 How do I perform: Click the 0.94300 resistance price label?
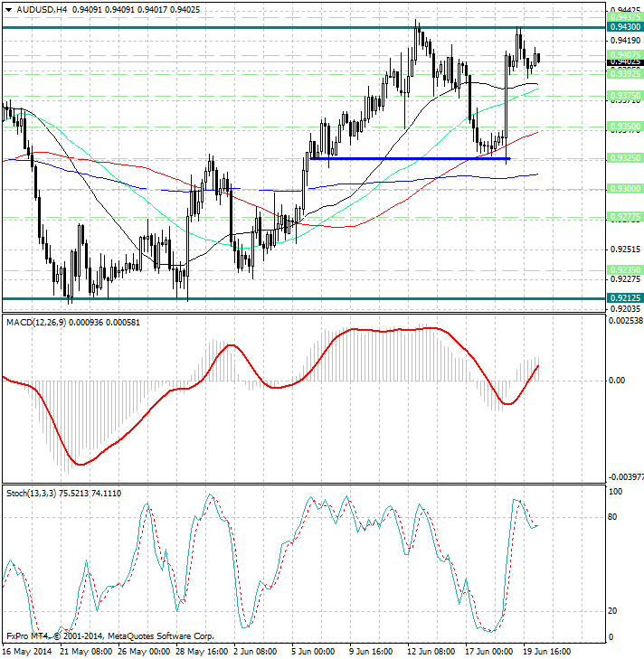pos(625,27)
